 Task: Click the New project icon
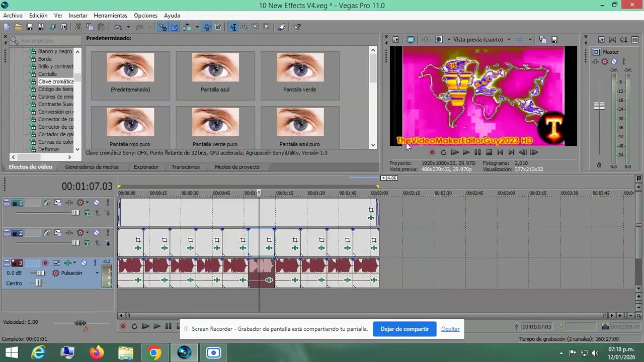click(x=6, y=27)
